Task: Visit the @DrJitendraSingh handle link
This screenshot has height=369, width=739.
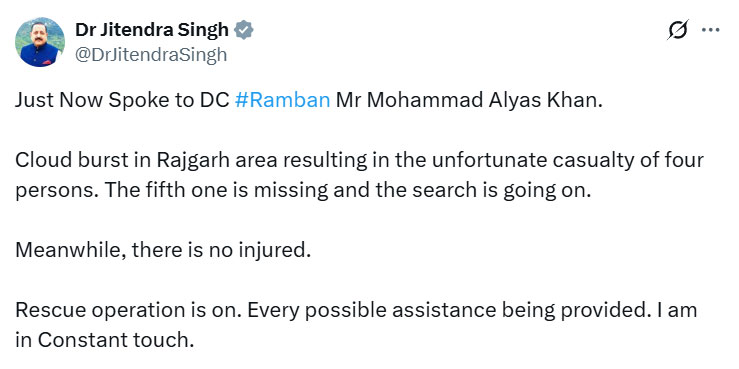Action: tap(151, 55)
